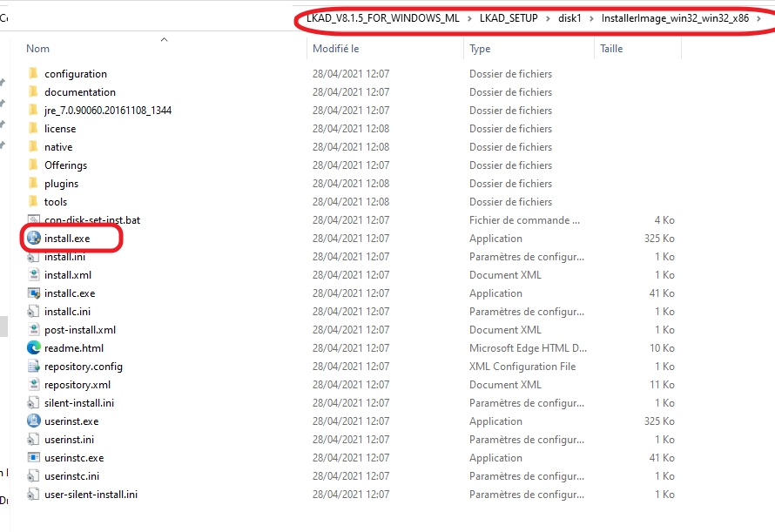
Task: Click the jre_7.0.90060 folder icon
Action: 33,111
